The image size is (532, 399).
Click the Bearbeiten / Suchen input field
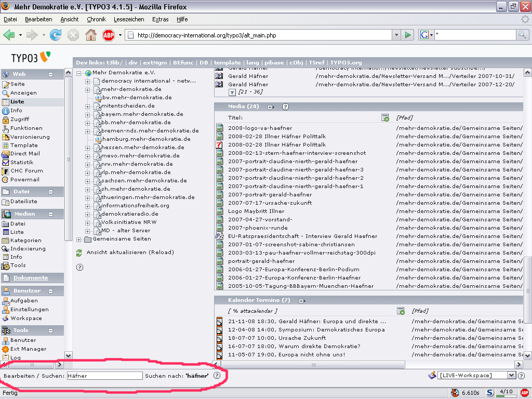tap(104, 376)
